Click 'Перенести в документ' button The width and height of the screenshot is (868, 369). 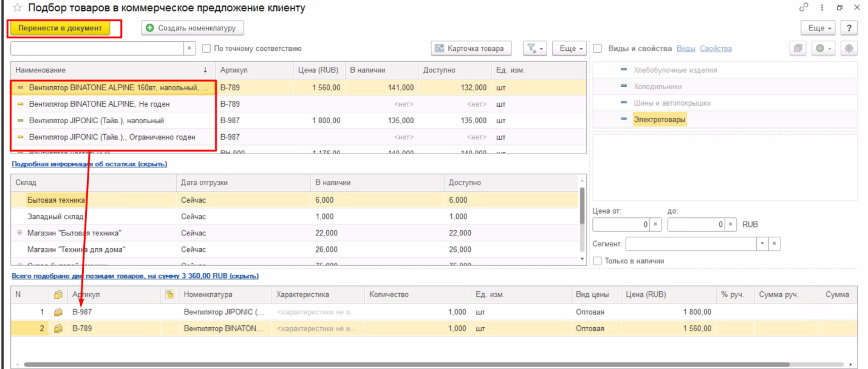click(60, 28)
